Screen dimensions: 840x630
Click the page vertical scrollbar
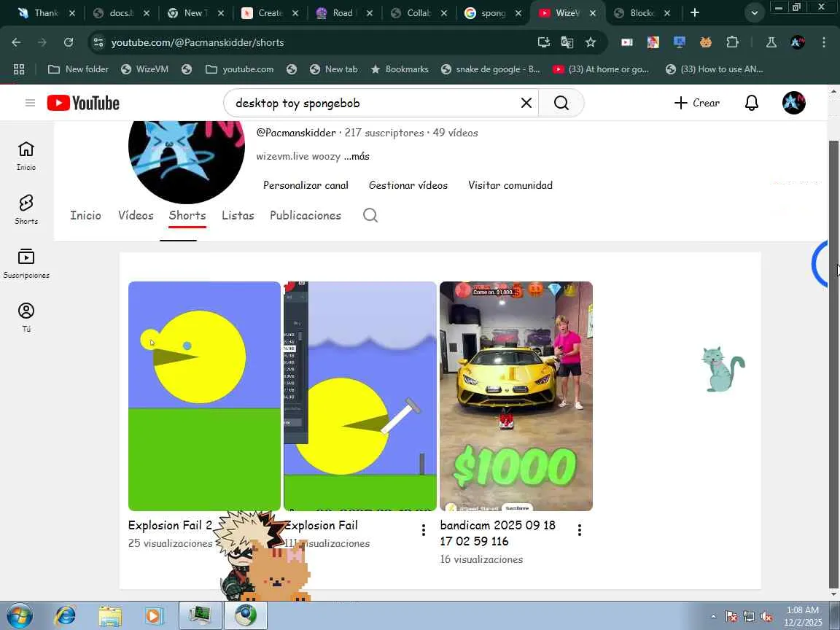click(x=833, y=365)
